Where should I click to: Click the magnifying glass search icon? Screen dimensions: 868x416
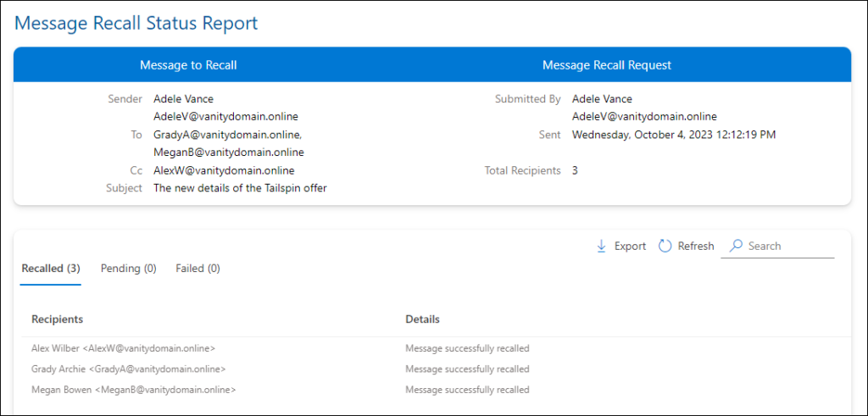pyautogui.click(x=736, y=246)
